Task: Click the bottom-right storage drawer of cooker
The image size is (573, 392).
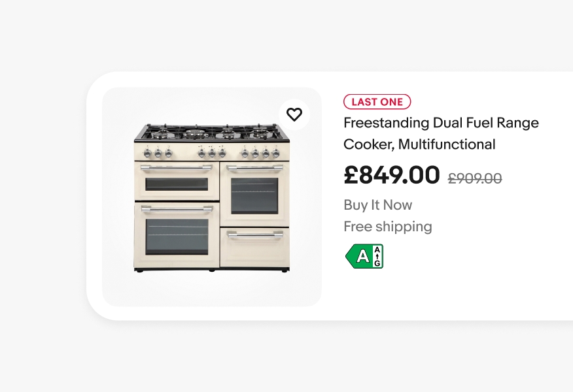Action: [254, 247]
